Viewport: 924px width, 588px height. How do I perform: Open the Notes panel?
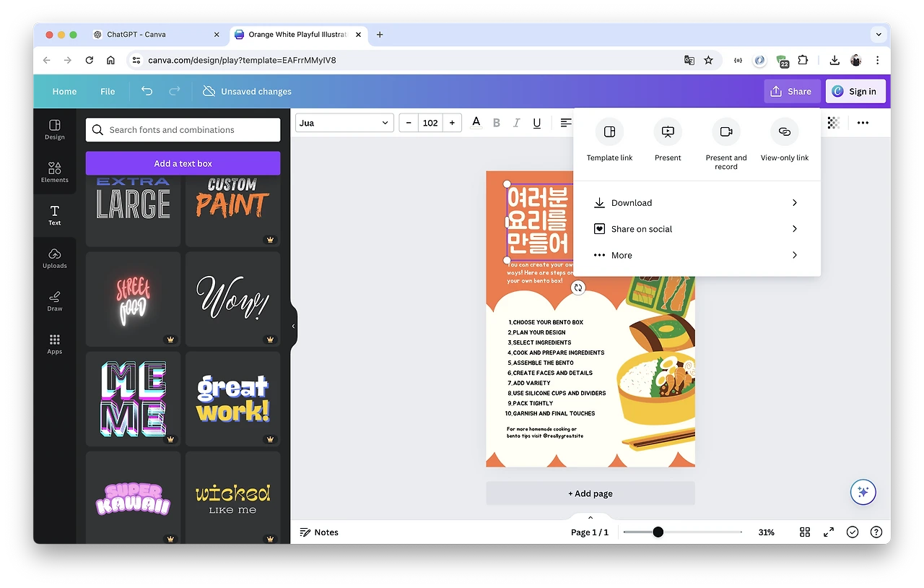pyautogui.click(x=319, y=532)
